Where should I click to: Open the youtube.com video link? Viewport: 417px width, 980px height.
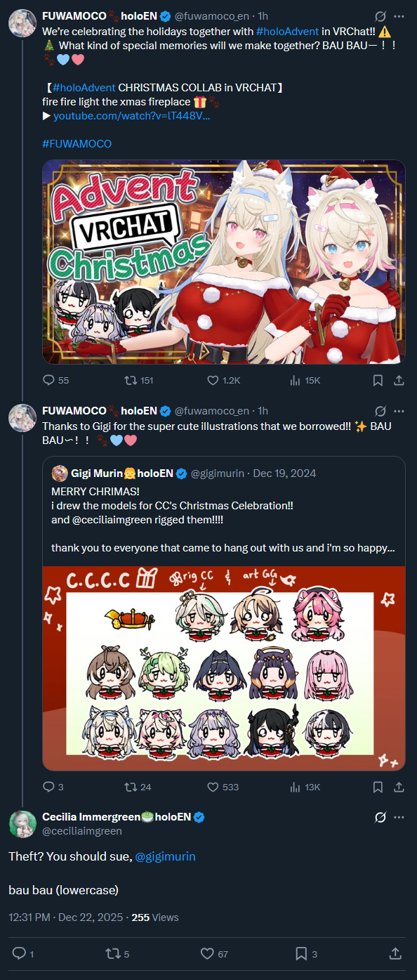[131, 115]
